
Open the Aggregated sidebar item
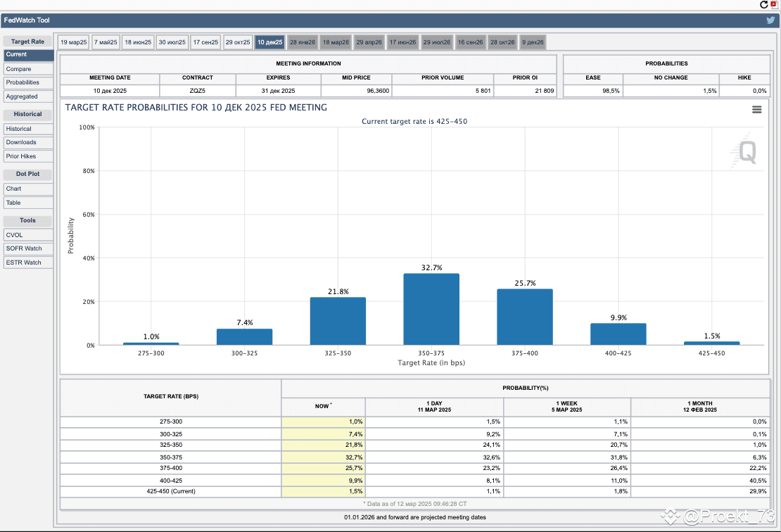click(28, 96)
